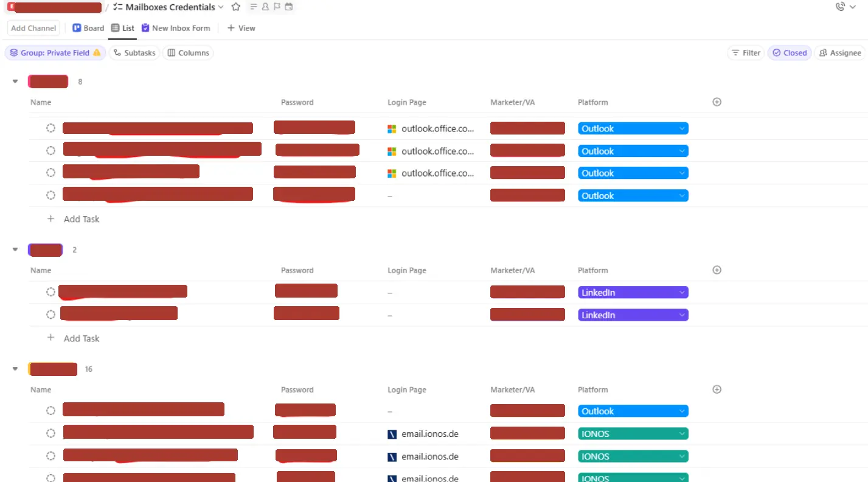The image size is (868, 482).
Task: Click the Login Page column header in 8-task group
Action: point(406,102)
